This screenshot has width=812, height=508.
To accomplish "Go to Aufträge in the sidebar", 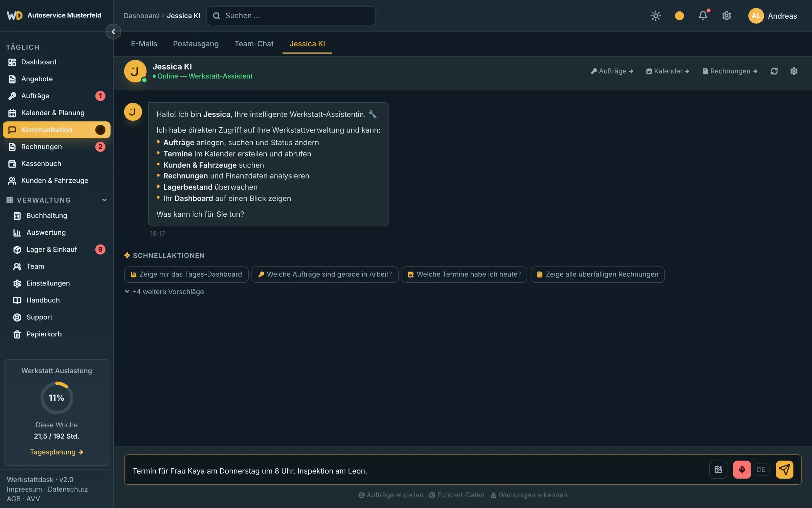I will tap(57, 96).
